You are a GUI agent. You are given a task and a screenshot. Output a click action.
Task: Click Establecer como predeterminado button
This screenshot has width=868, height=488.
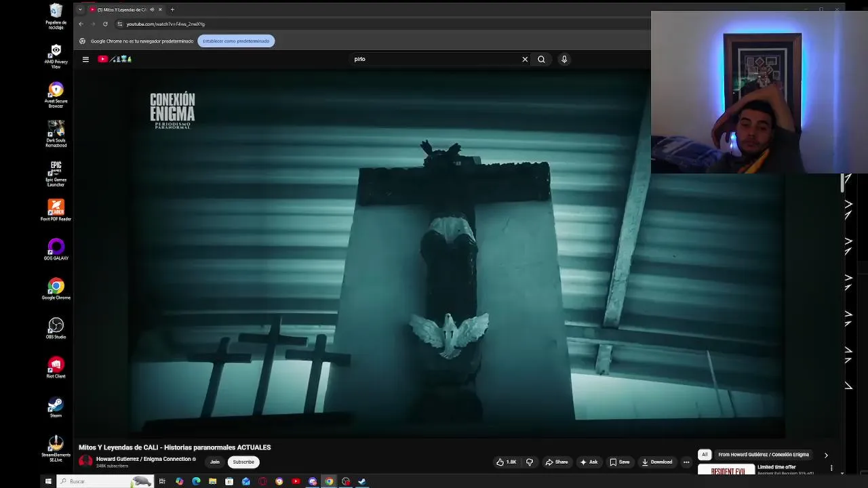pos(236,41)
